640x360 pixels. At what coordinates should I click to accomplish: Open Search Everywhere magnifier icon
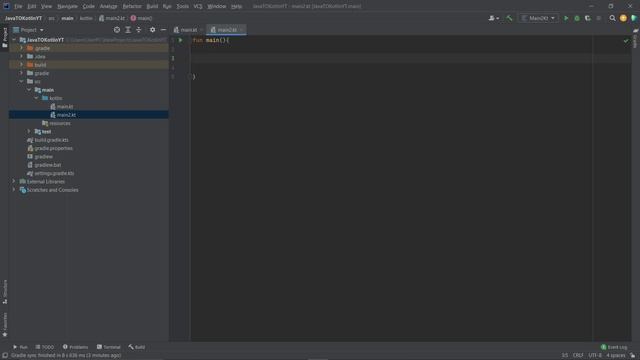coord(612,18)
